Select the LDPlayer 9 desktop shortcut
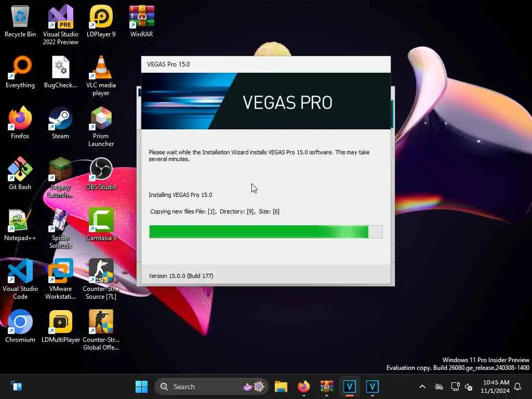The width and height of the screenshot is (532, 399). (101, 21)
